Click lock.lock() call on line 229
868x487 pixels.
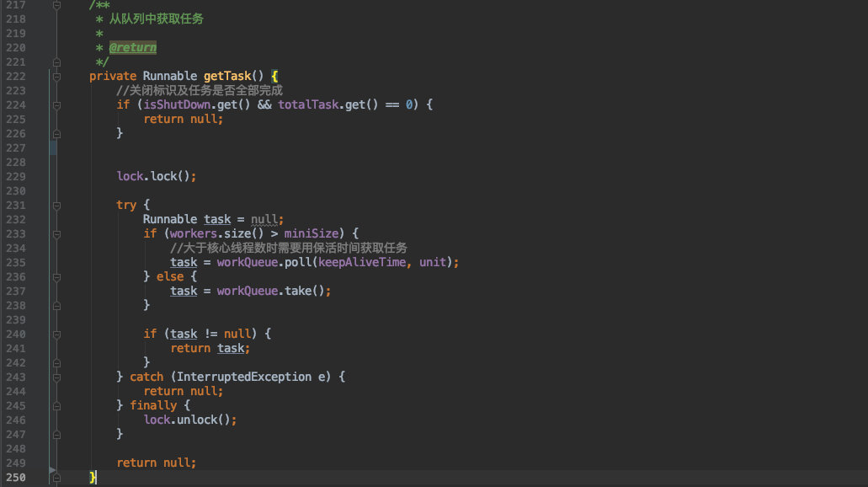point(156,176)
